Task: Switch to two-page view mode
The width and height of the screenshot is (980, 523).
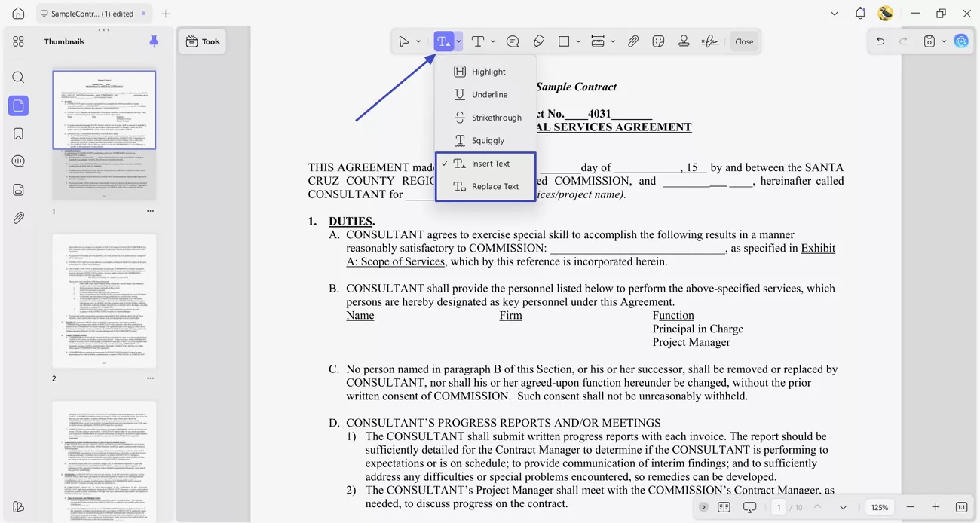Action: click(725, 507)
